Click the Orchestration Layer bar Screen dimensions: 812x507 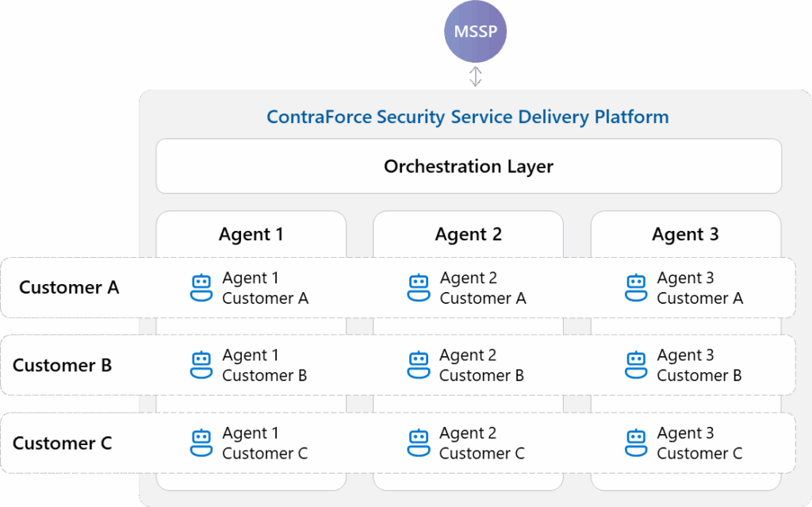tap(469, 166)
